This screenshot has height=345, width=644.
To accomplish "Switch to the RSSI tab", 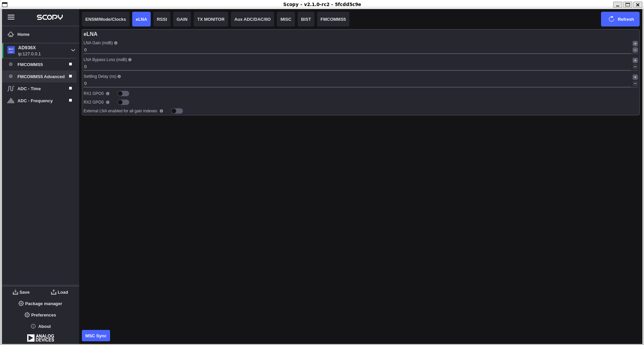I will [x=162, y=19].
